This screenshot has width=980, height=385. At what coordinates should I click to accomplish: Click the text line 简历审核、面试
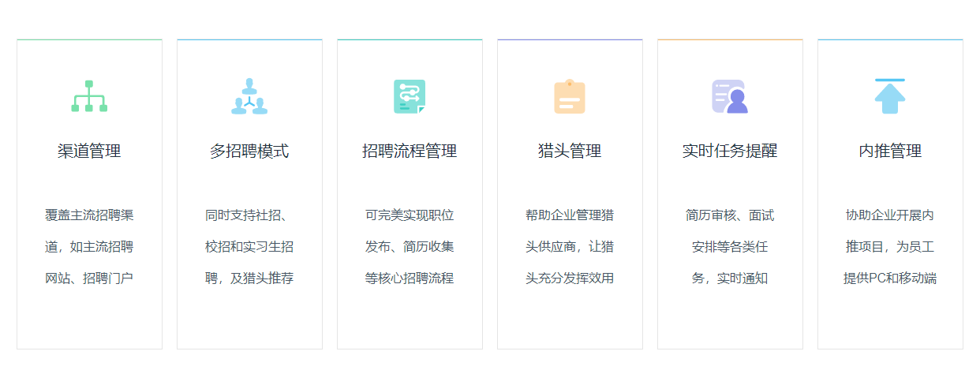(730, 215)
